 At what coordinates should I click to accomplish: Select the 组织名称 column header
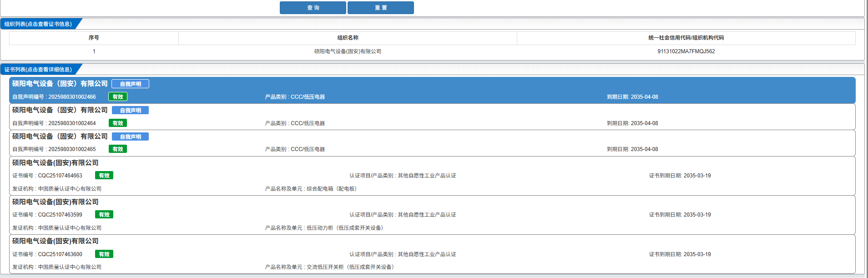click(x=348, y=38)
